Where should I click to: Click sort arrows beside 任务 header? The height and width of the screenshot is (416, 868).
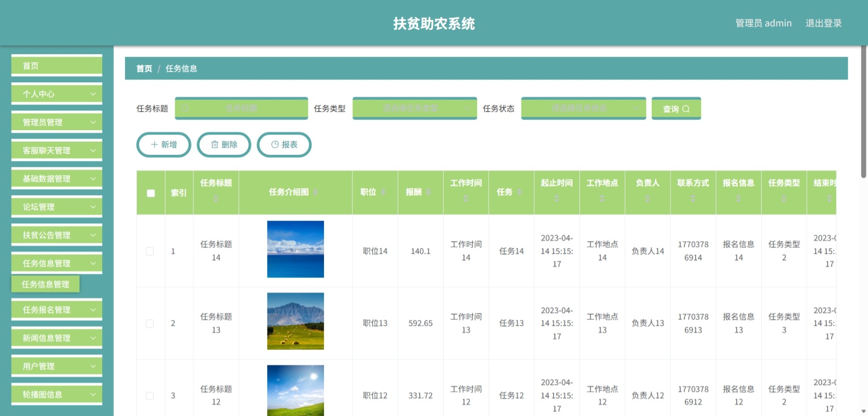519,192
